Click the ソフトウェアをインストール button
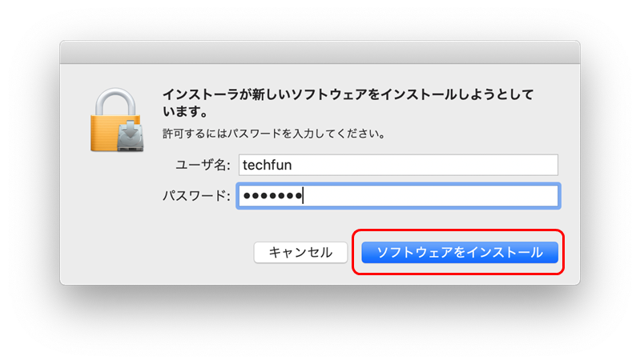This screenshot has height=364, width=640. [460, 252]
